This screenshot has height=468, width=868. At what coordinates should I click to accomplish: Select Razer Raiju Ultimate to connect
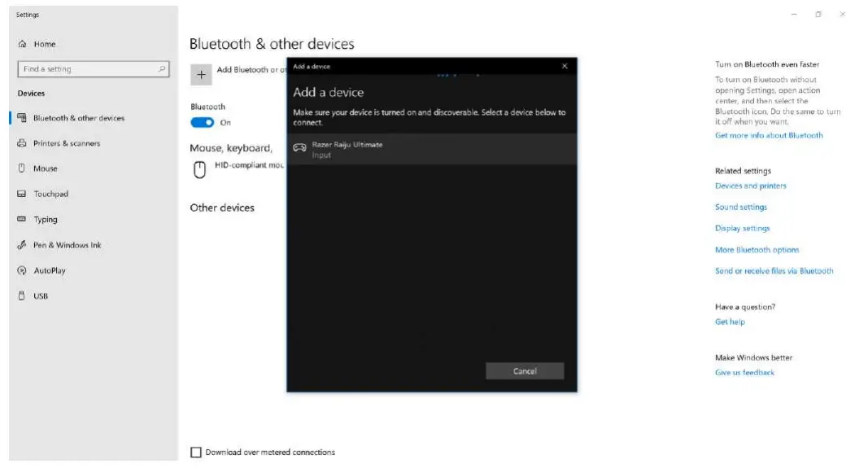(x=432, y=149)
